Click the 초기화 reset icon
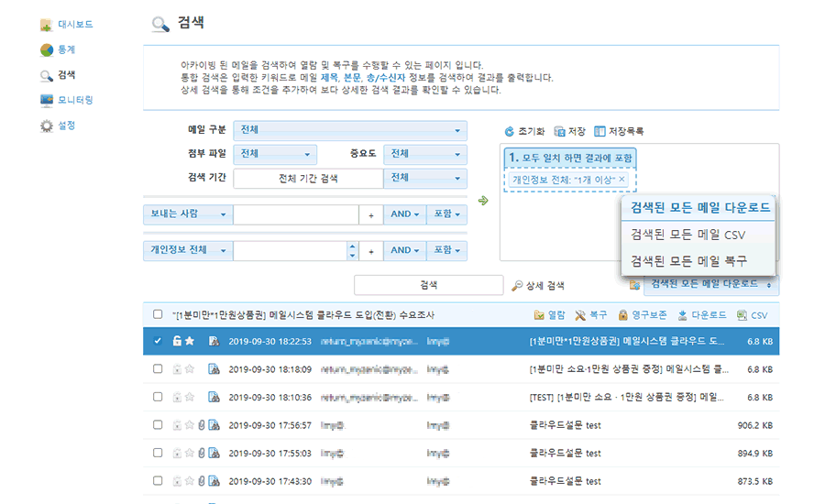The height and width of the screenshot is (504, 825). point(511,131)
